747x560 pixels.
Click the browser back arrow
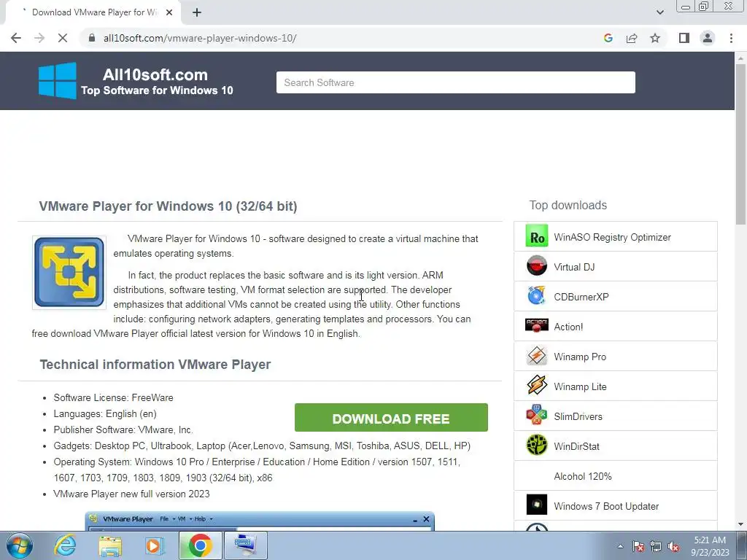pos(16,38)
